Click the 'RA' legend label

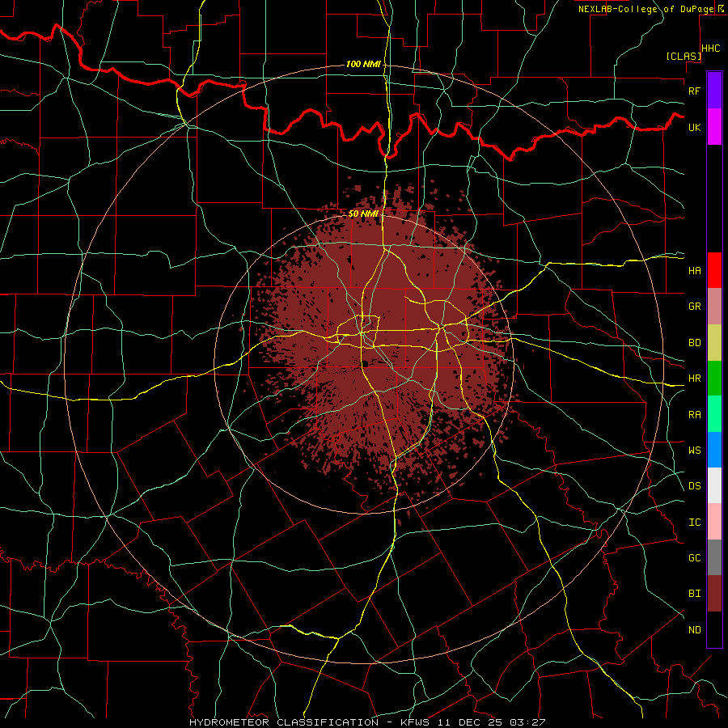[695, 415]
